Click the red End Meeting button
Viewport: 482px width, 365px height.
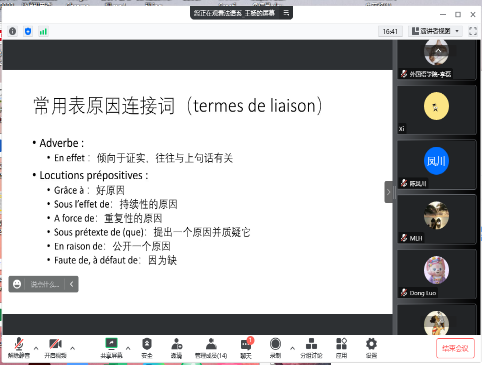coord(455,349)
